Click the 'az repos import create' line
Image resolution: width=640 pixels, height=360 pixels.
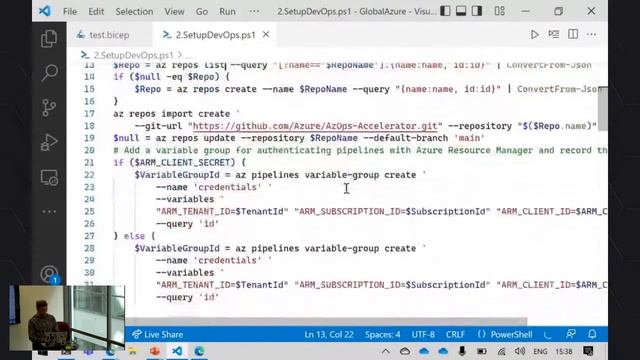pos(176,114)
